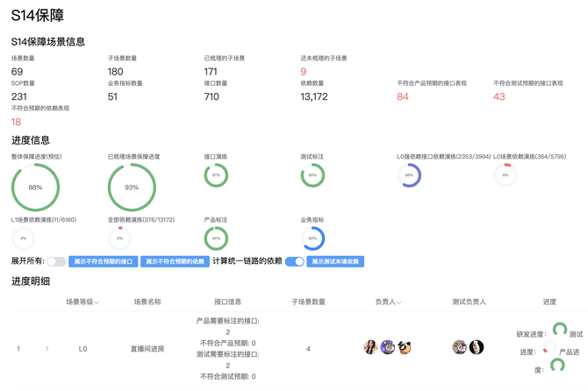588x391 pixels.
Task: Click the 产品进度 green ring icon
Action: tap(557, 366)
